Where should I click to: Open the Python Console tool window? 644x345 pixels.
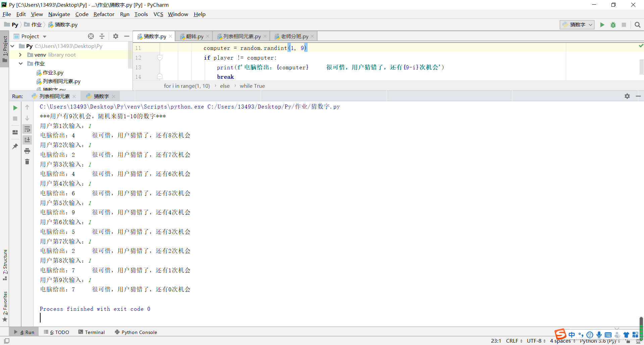tap(136, 332)
